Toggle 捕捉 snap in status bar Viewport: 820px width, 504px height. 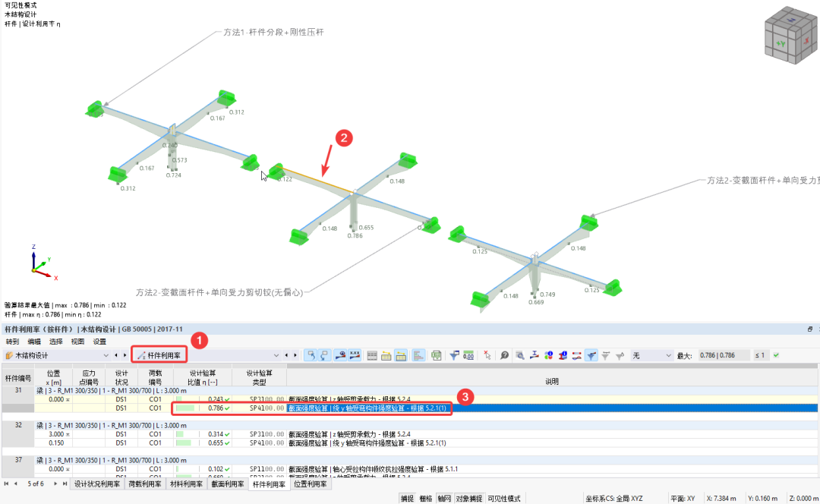pos(408,498)
